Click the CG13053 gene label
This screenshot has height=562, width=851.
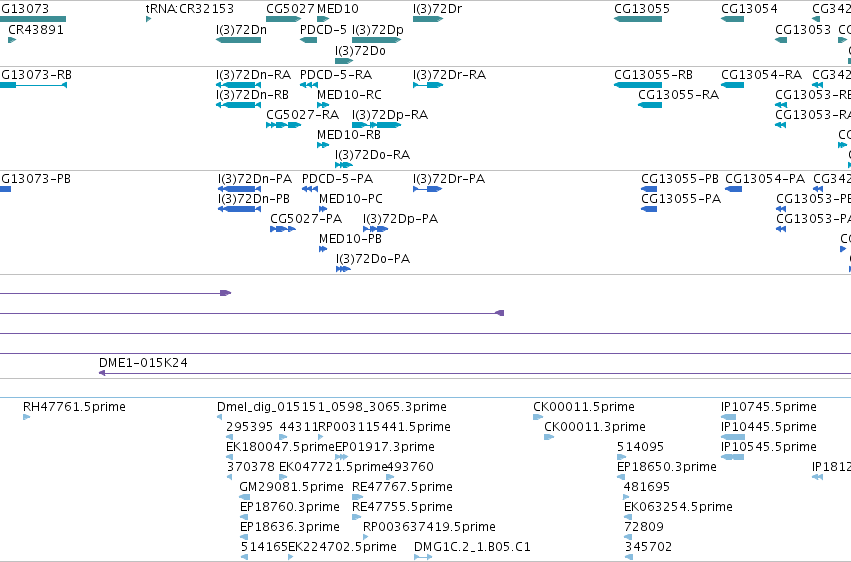(803, 30)
